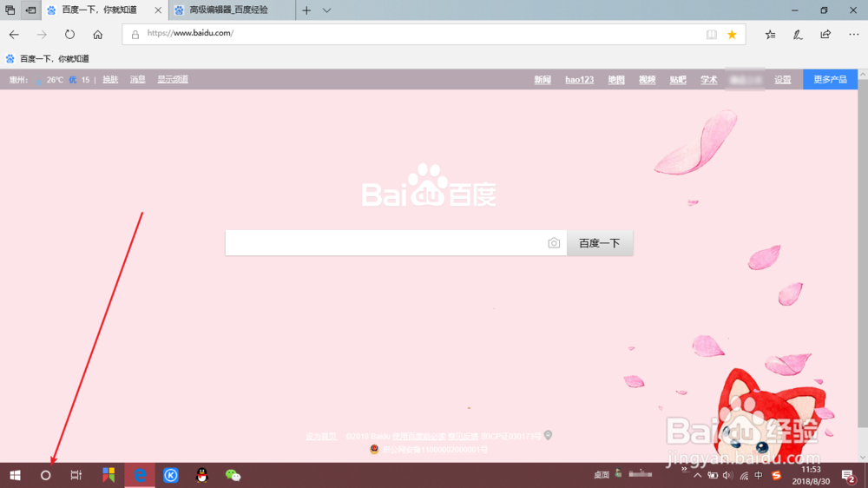Show hidden tray icons chevron
This screenshot has height=488, width=868.
coord(698,475)
